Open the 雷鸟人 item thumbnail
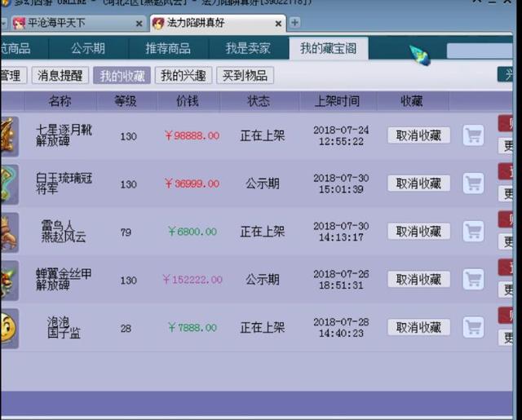Screen dimensions: 522x420 click(x=9, y=232)
